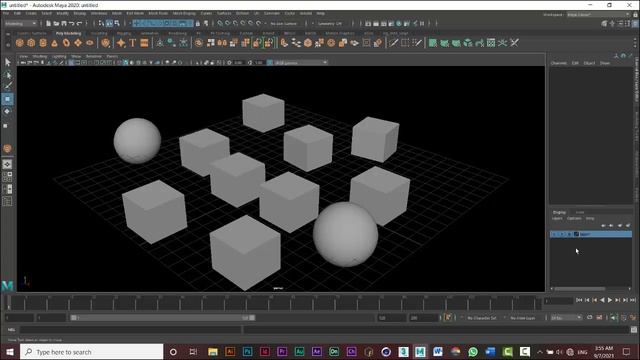Create a polygon disc from the shelf
The image size is (640, 360).
(x=89, y=43)
